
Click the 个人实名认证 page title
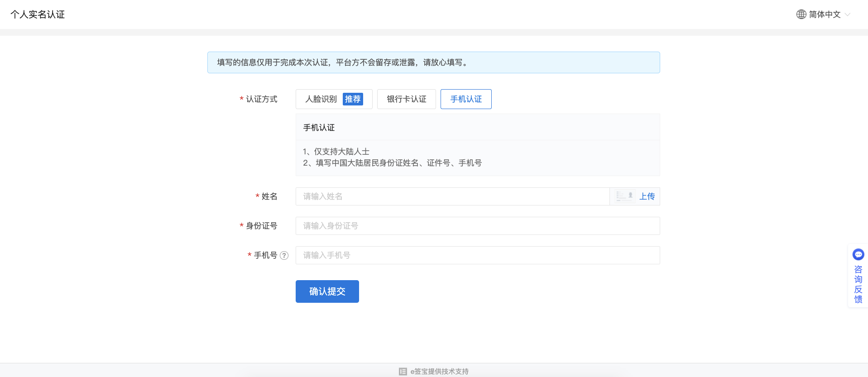tap(38, 14)
